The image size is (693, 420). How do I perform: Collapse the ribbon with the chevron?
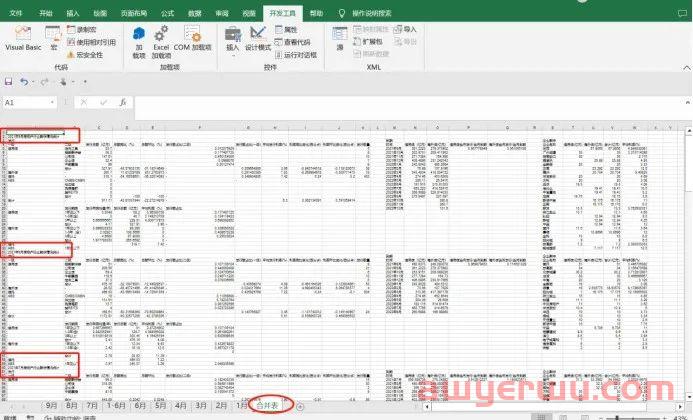tap(686, 68)
